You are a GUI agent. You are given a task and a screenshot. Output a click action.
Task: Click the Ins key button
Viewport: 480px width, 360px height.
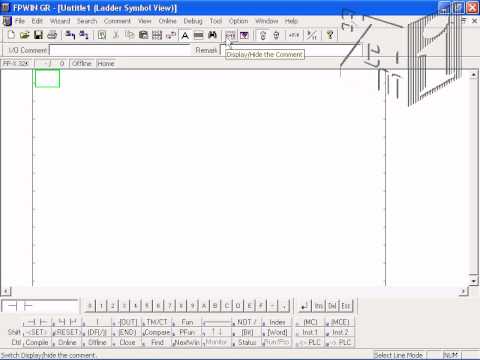(318, 306)
